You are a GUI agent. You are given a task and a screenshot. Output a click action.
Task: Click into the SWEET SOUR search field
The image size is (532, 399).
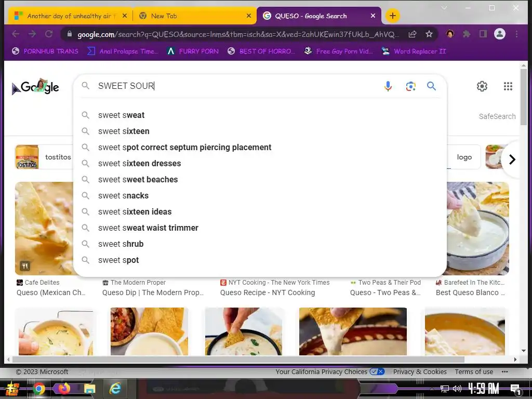point(237,86)
